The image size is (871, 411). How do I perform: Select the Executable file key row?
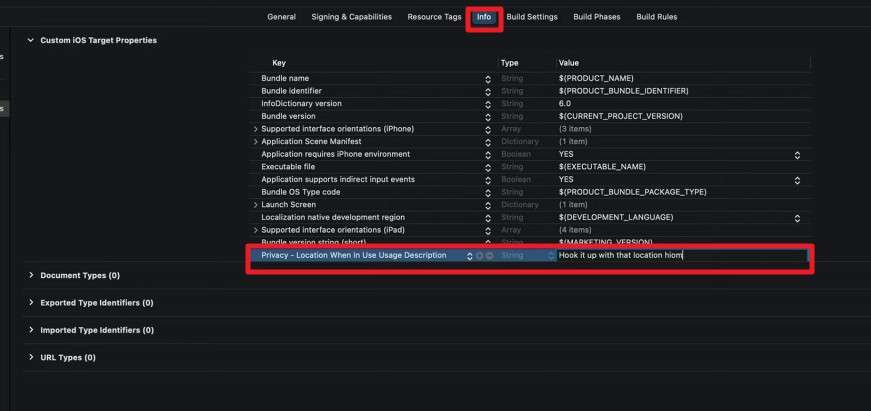pos(288,167)
